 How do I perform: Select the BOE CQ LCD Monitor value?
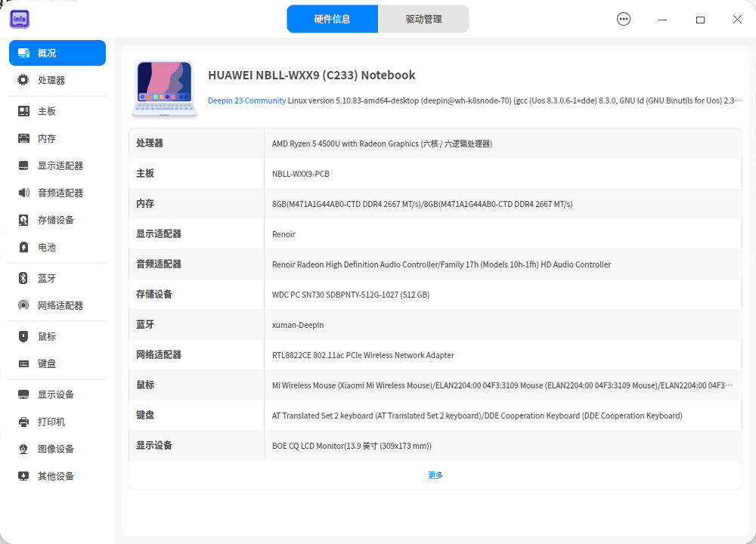pyautogui.click(x=352, y=447)
